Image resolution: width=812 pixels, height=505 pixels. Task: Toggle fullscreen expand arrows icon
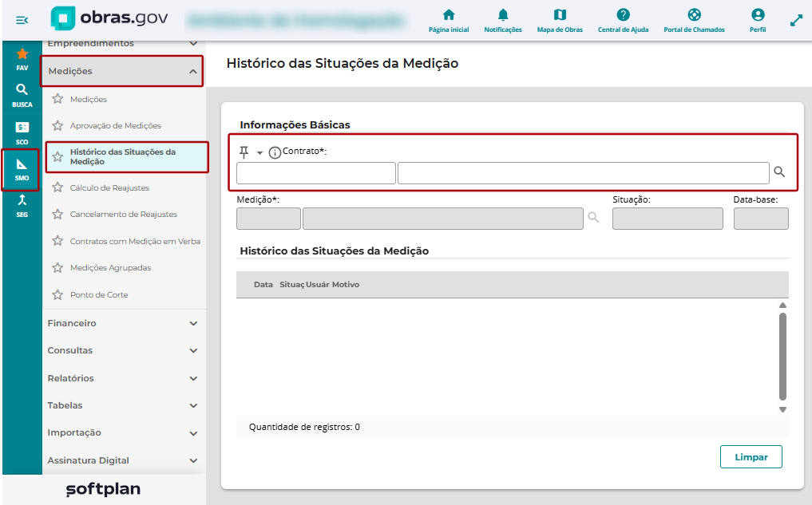pos(796,21)
